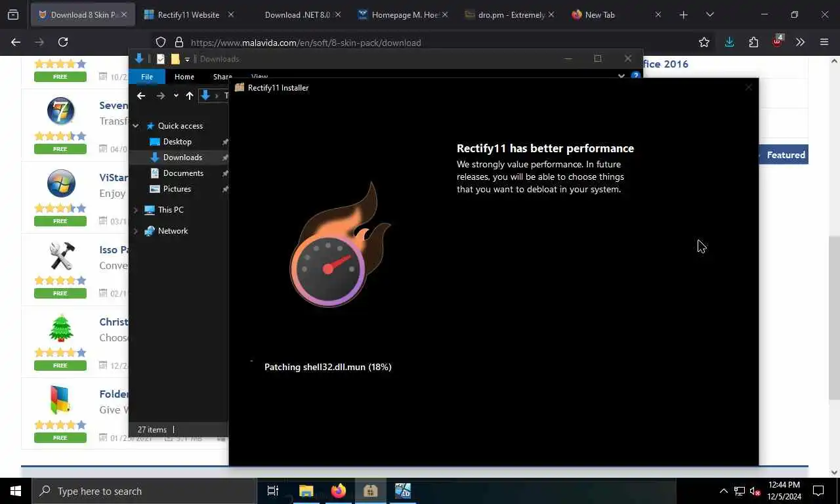This screenshot has height=504, width=840.
Task: Expand This PC tree node
Action: point(136,210)
